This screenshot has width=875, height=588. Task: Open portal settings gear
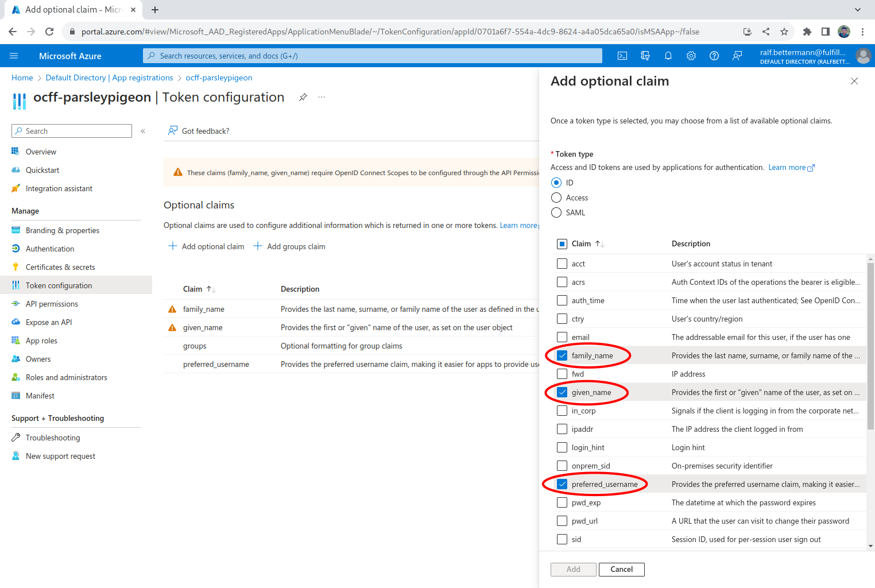coord(691,56)
